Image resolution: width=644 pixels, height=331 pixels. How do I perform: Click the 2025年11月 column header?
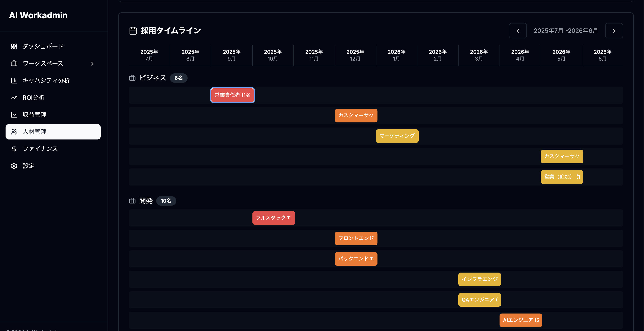[314, 55]
